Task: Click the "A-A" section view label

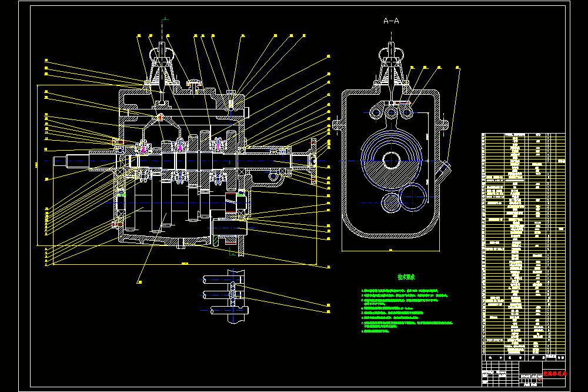Action: tap(391, 21)
